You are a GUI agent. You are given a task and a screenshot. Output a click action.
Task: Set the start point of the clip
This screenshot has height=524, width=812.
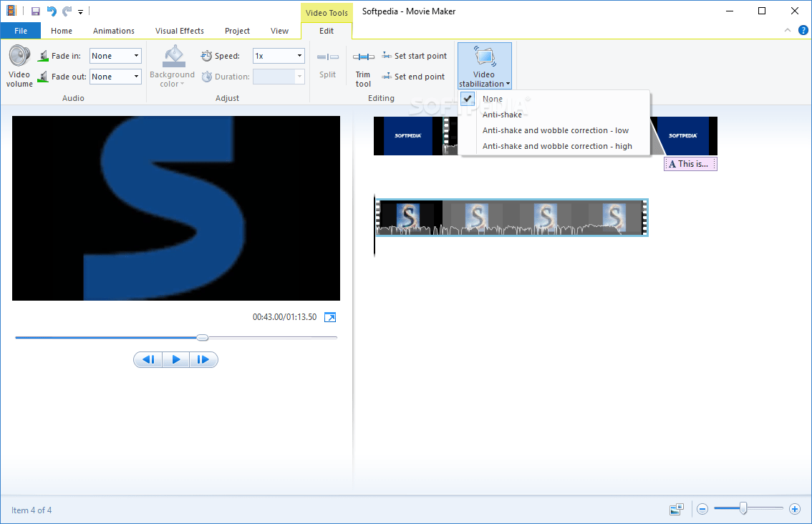click(414, 55)
